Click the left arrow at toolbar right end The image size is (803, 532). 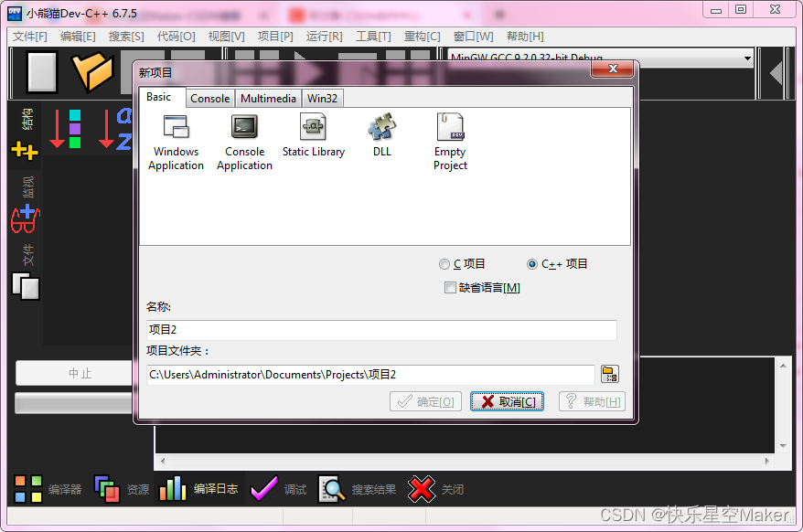pos(776,73)
